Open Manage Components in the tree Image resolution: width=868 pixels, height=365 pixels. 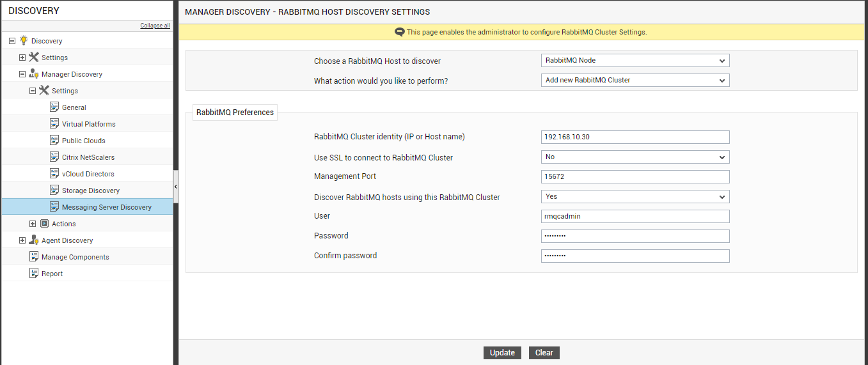pyautogui.click(x=75, y=257)
